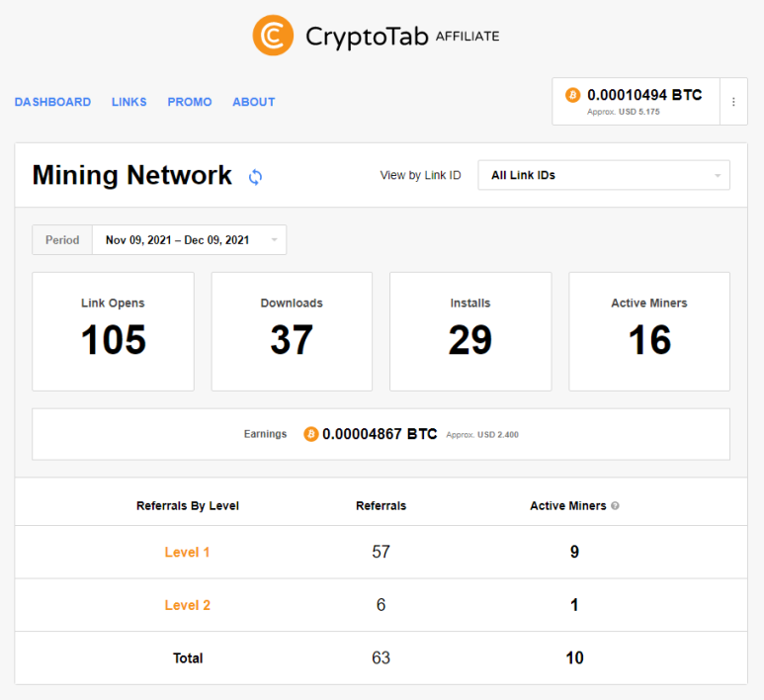Click the 0.00010494 BTC balance
This screenshot has width=764, height=700.
tap(644, 95)
